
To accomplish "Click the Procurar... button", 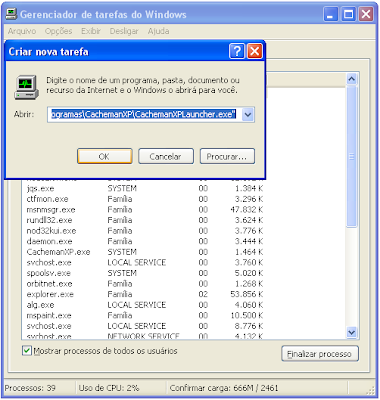I will (227, 156).
